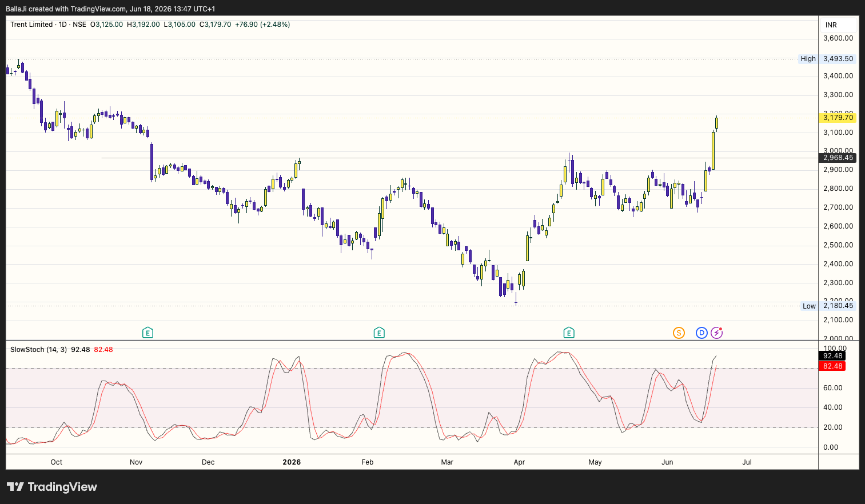Viewport: 865px width, 504px height.
Task: Click the 2,100.00 price axis label
Action: point(838,320)
